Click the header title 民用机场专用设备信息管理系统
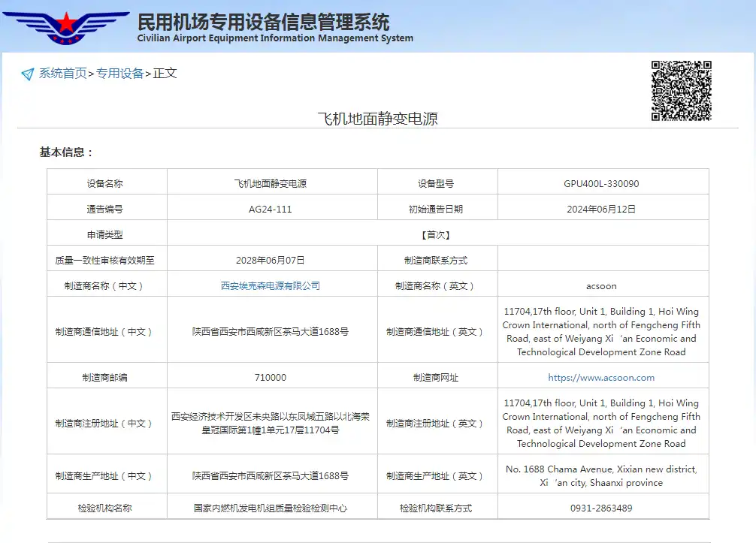Screen dimensions: 756x543 click(x=263, y=20)
